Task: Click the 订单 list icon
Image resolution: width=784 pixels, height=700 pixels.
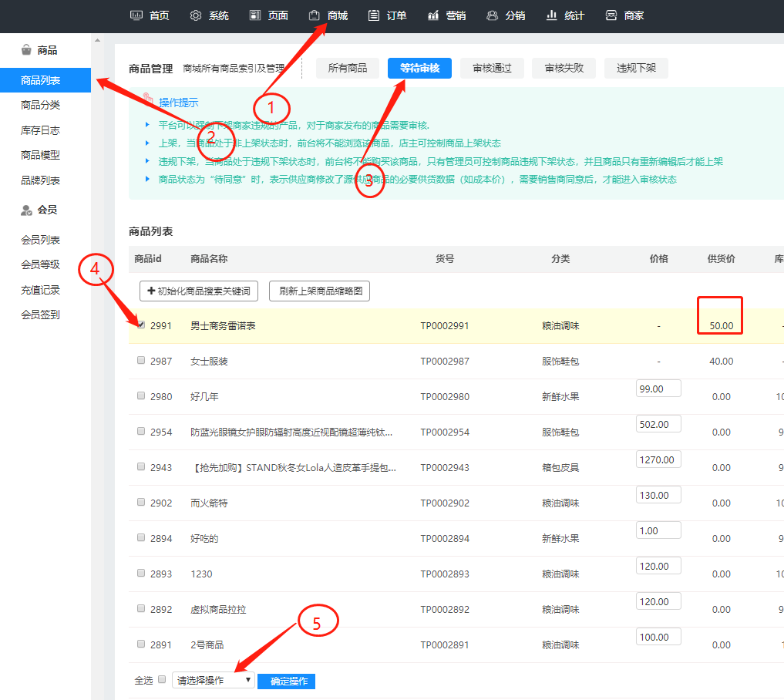Action: point(374,15)
